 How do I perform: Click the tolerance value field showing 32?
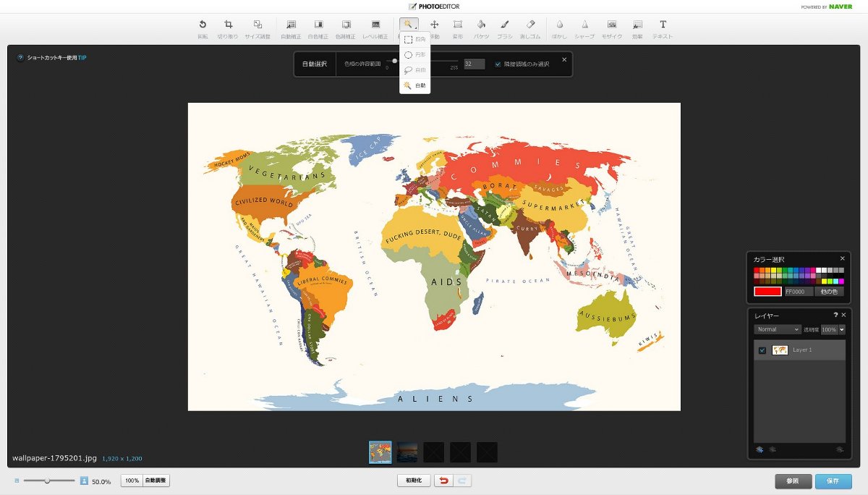pos(475,64)
